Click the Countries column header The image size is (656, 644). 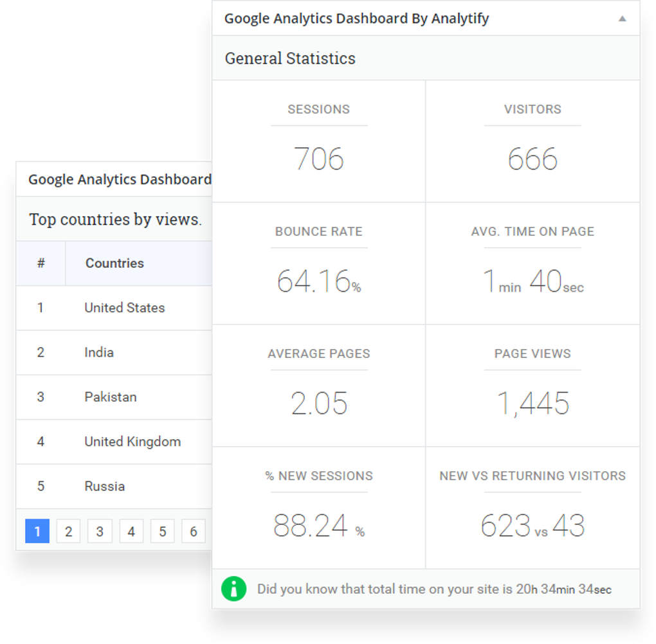[x=114, y=263]
